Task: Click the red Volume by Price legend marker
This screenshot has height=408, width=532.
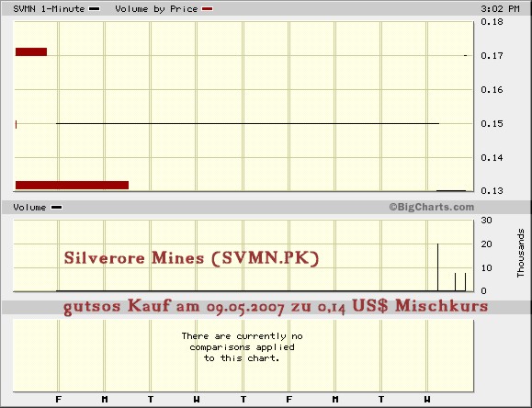Action: (x=208, y=9)
